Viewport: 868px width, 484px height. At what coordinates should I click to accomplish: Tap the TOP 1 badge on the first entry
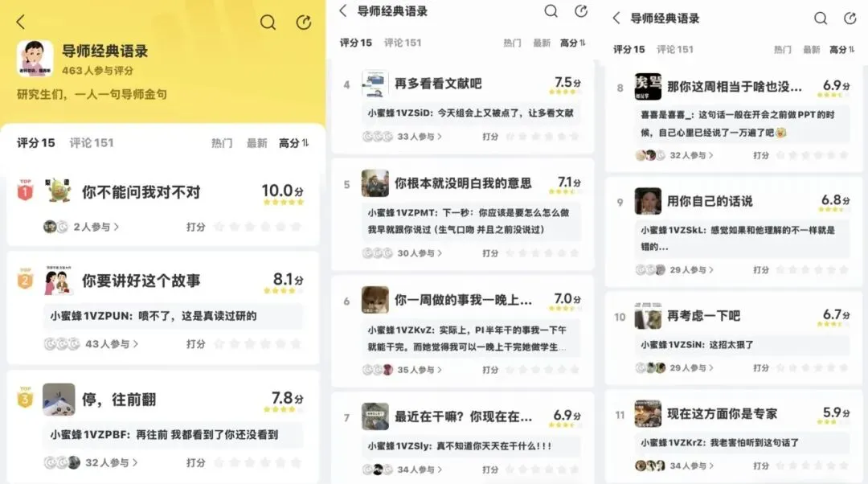click(x=25, y=190)
